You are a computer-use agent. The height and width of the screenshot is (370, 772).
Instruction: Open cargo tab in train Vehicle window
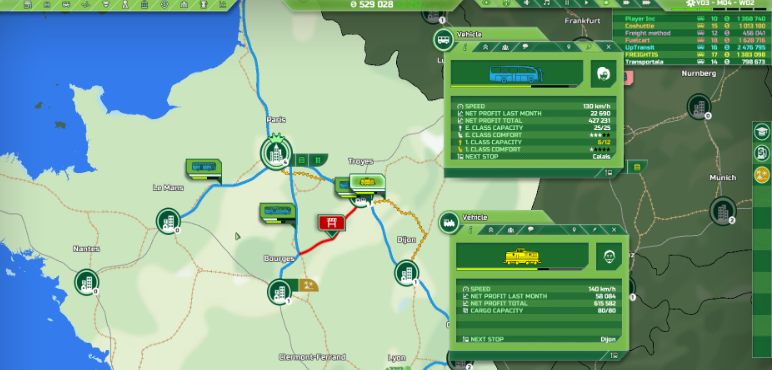pos(511,230)
